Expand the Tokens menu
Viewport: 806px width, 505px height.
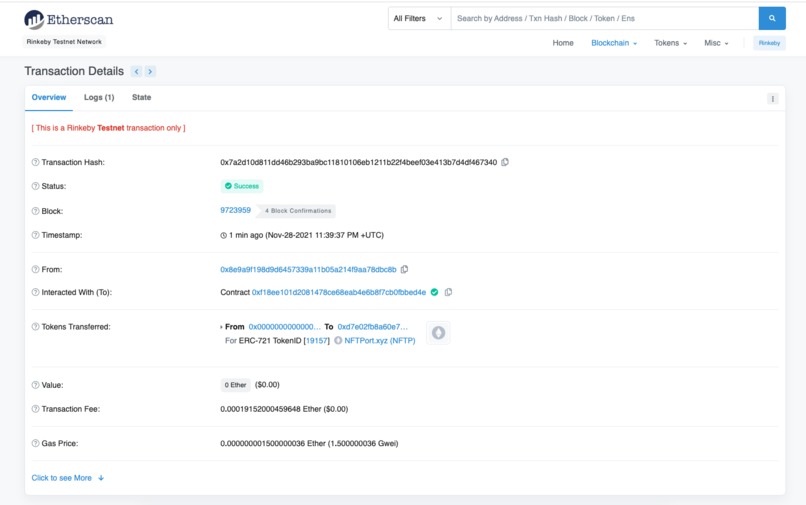click(x=670, y=43)
